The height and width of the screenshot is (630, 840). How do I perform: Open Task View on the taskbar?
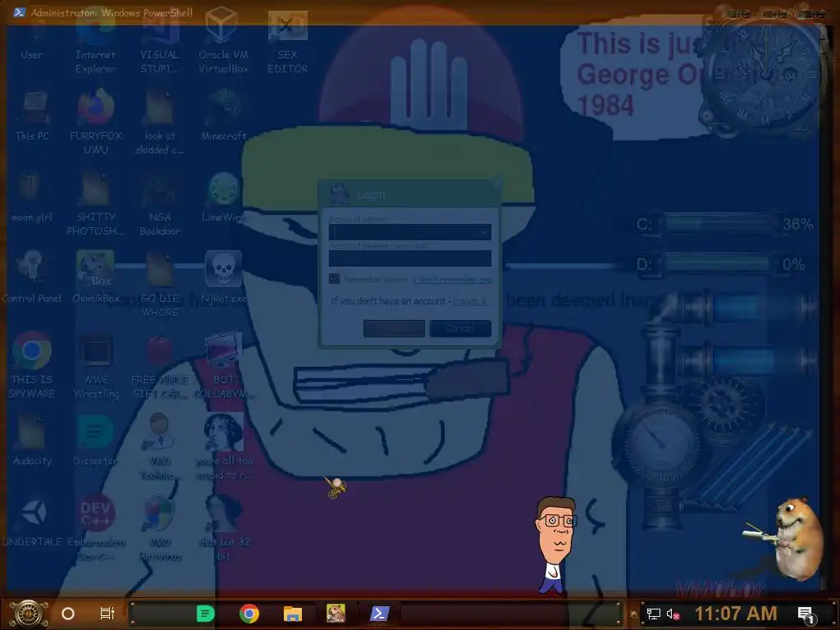click(x=107, y=614)
